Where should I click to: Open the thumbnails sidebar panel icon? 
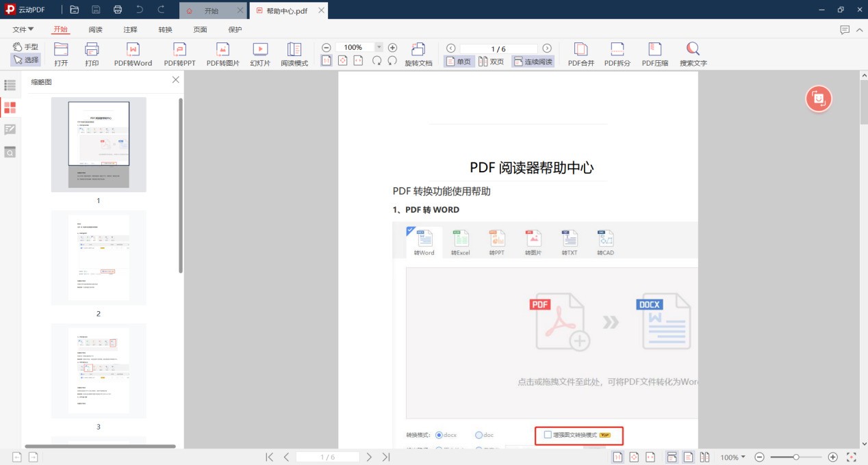10,107
